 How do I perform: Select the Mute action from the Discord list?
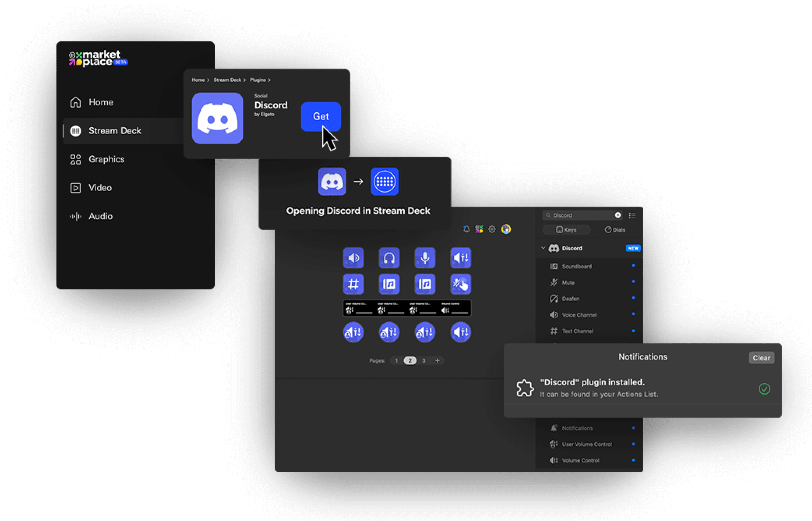tap(570, 282)
